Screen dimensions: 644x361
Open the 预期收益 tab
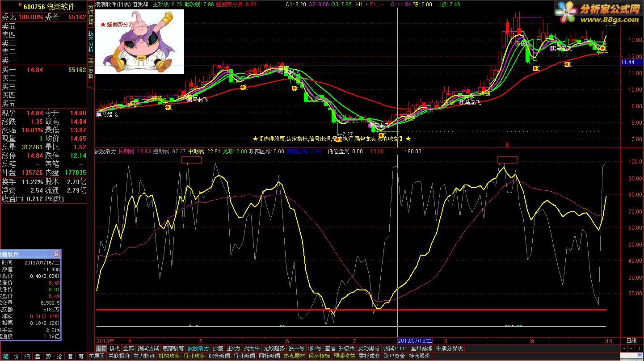tap(344, 356)
